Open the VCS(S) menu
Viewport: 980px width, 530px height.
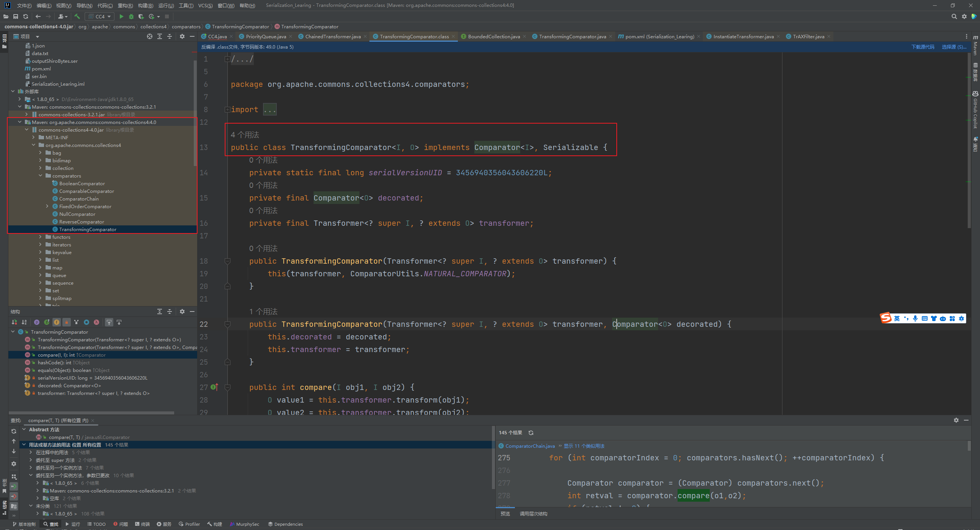[205, 5]
